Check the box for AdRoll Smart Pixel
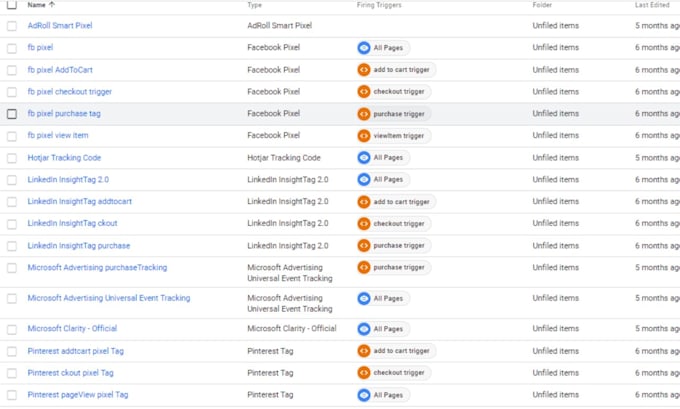This screenshot has height=409, width=680. point(12,26)
